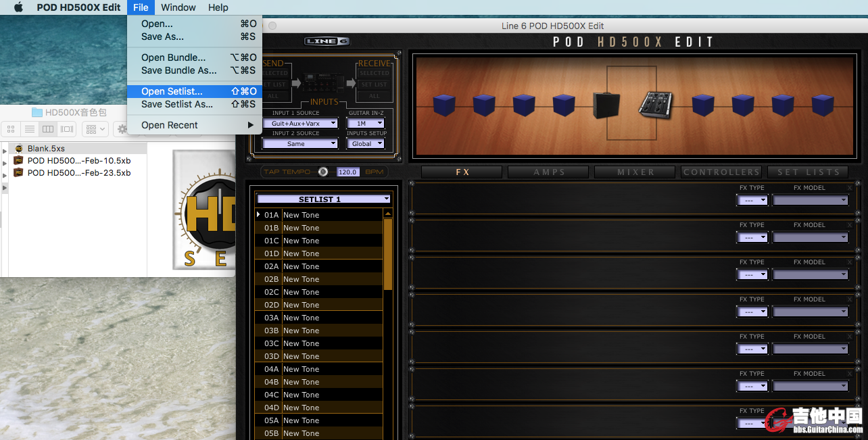
Task: Click the Tap Tempo knob button
Action: (323, 172)
